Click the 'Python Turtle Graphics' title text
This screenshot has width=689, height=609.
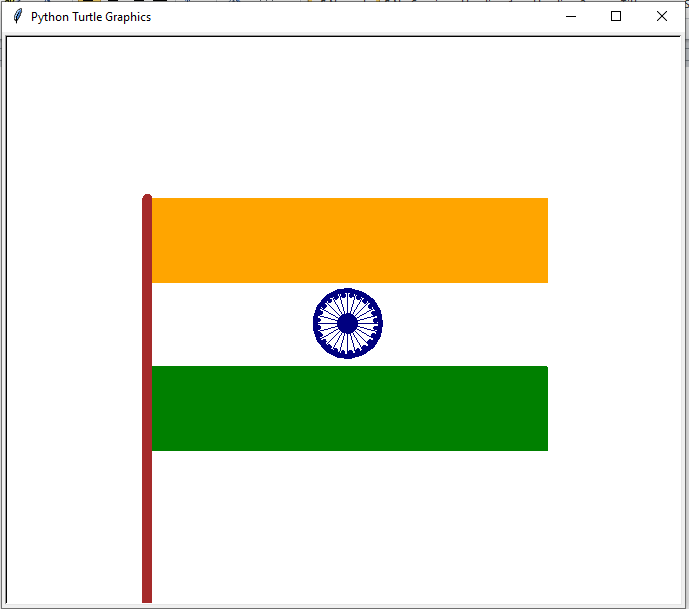coord(91,17)
